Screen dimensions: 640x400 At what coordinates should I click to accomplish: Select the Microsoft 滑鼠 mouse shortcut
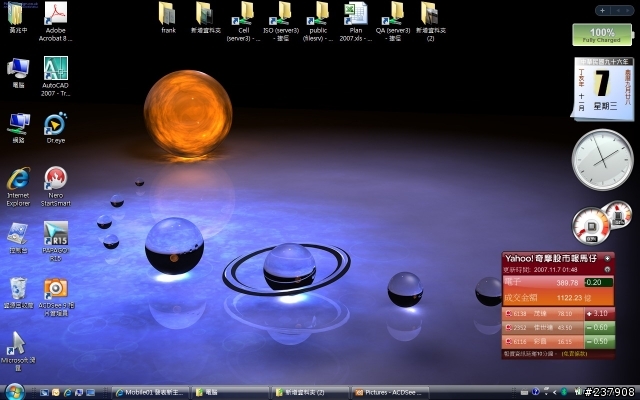(18, 351)
